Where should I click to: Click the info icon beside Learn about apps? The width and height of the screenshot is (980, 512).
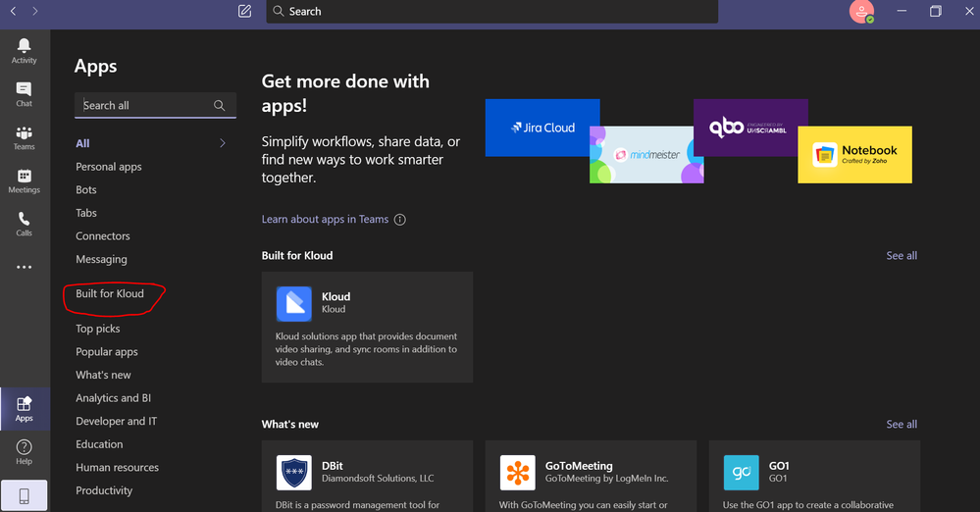tap(400, 220)
